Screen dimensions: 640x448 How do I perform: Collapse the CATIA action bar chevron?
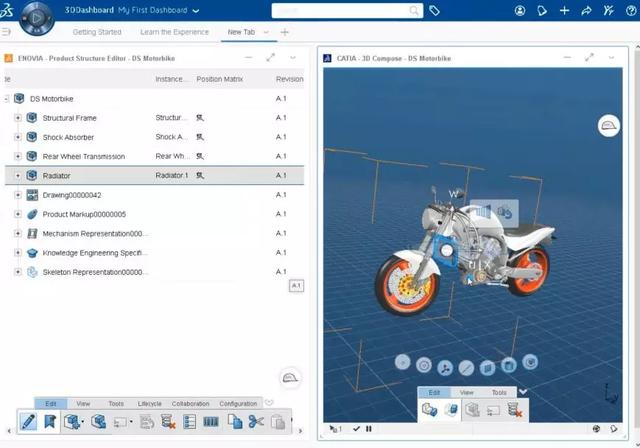[x=523, y=392]
